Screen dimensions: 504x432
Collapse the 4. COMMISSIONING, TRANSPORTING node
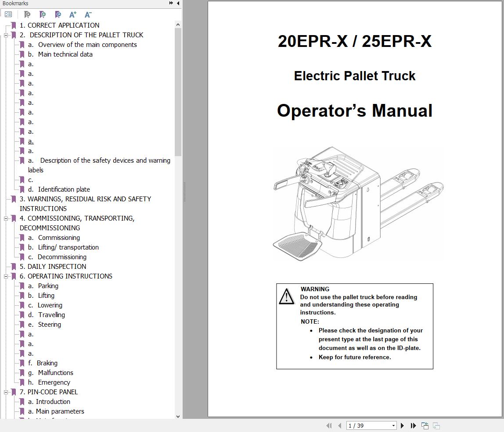click(x=6, y=218)
